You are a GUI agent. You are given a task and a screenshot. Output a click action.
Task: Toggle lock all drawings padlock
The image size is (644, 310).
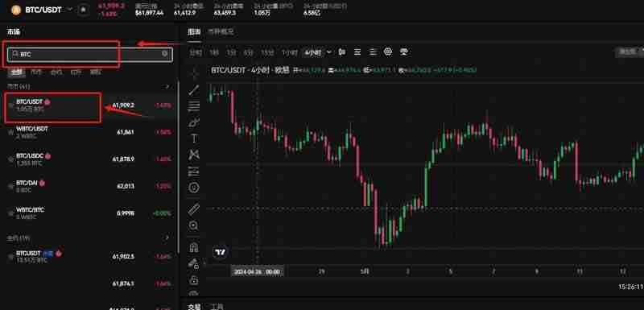[193, 280]
